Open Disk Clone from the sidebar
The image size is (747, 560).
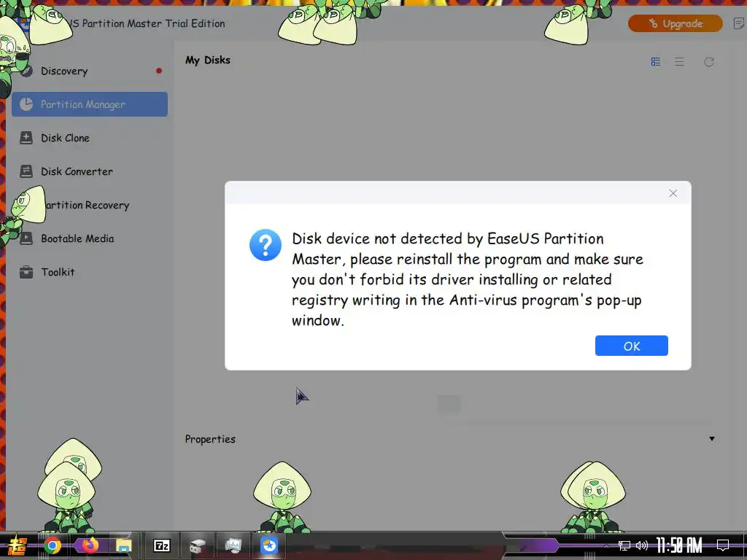90,138
